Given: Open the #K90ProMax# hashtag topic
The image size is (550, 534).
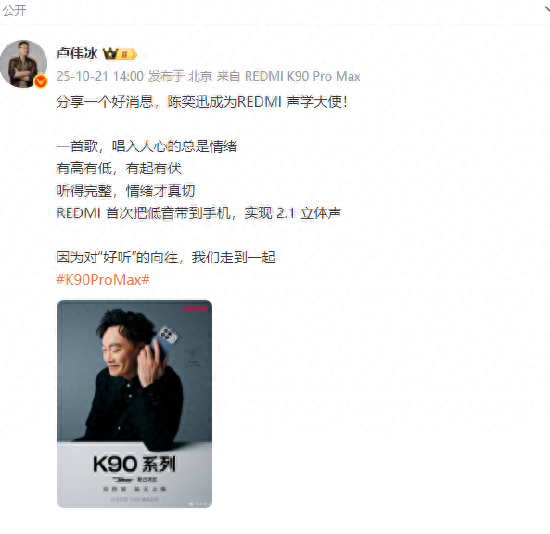Looking at the screenshot, I should pyautogui.click(x=103, y=280).
